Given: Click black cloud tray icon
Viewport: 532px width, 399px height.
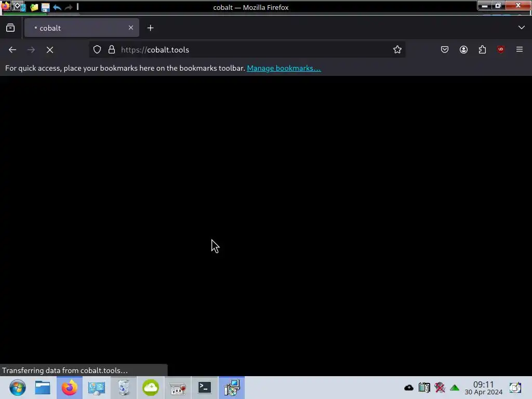Looking at the screenshot, I should [x=409, y=388].
